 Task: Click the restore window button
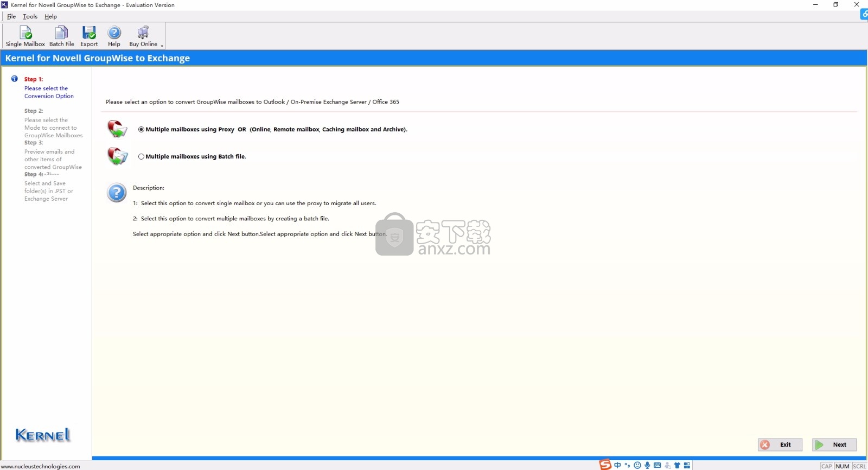point(836,5)
